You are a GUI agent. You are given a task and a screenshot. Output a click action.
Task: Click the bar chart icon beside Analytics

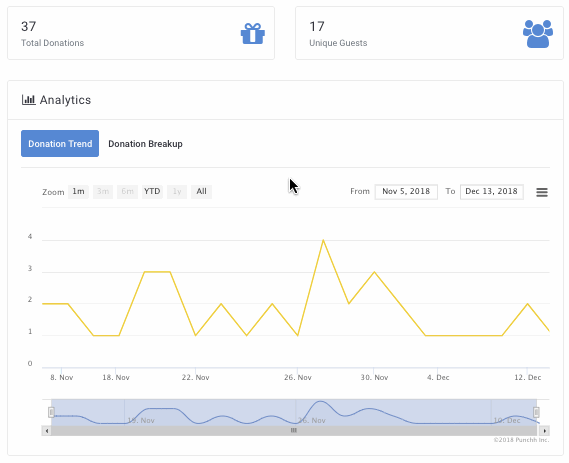pyautogui.click(x=28, y=99)
